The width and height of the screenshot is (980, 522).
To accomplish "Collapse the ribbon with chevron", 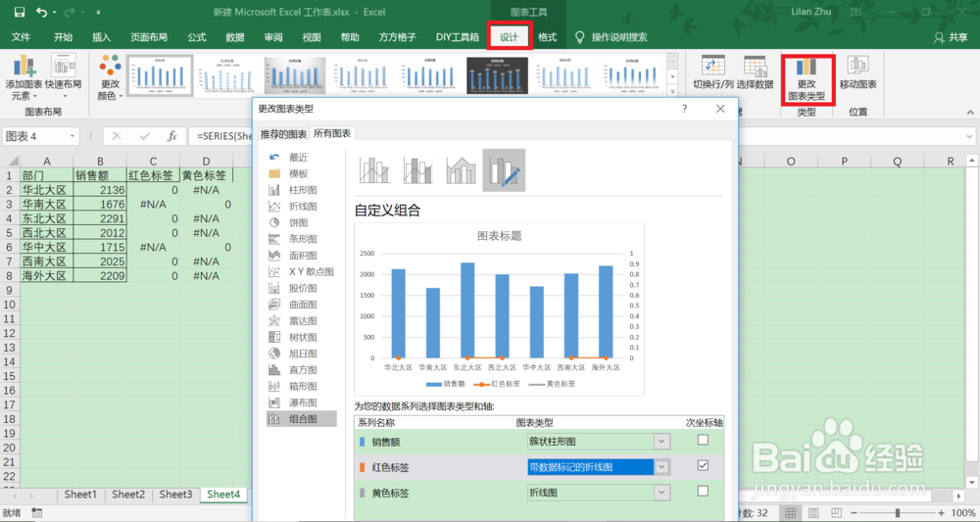I will click(970, 113).
